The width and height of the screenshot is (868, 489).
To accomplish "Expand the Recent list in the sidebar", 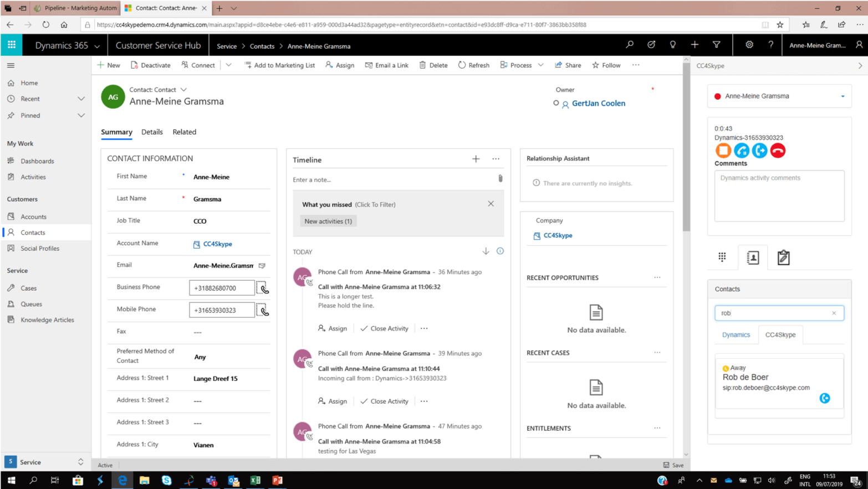I will [81, 99].
